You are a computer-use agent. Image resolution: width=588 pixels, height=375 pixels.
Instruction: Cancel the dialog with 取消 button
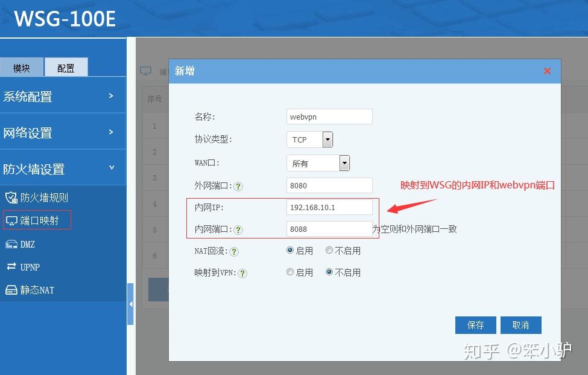point(520,325)
